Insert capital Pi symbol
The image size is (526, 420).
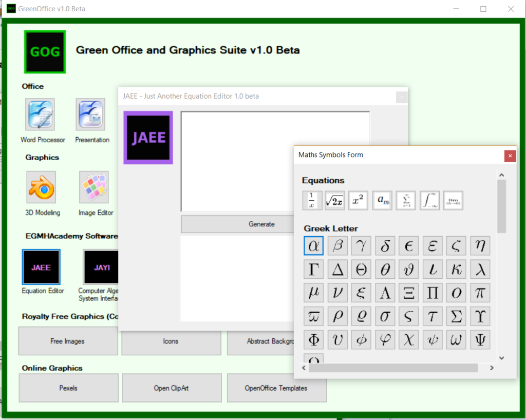coord(433,293)
